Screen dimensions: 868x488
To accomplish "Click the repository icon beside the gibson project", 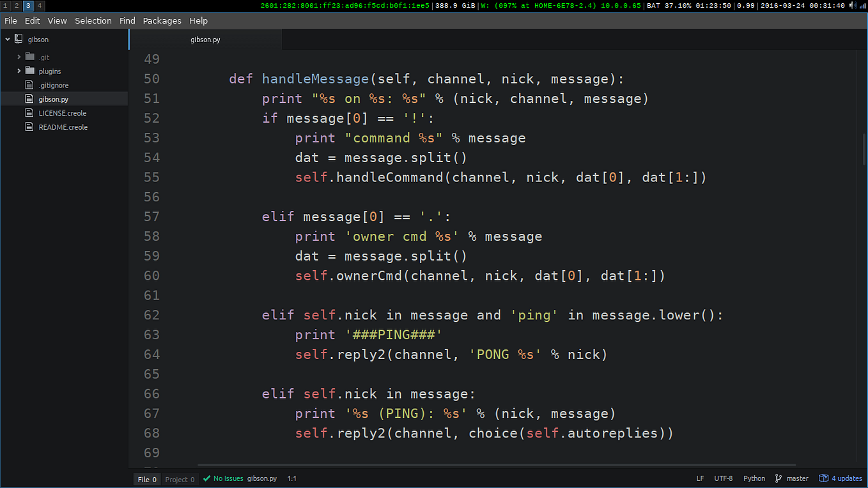I will (x=19, y=39).
